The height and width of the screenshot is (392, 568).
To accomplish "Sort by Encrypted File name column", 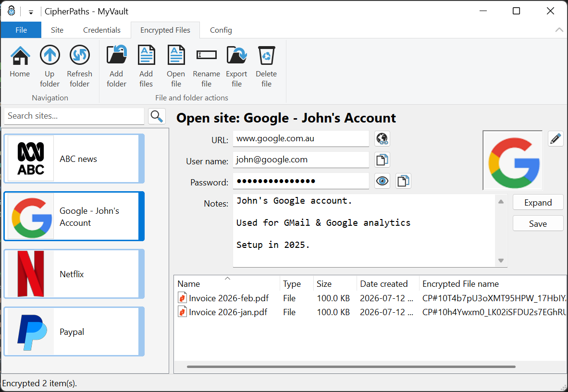I will pos(493,284).
